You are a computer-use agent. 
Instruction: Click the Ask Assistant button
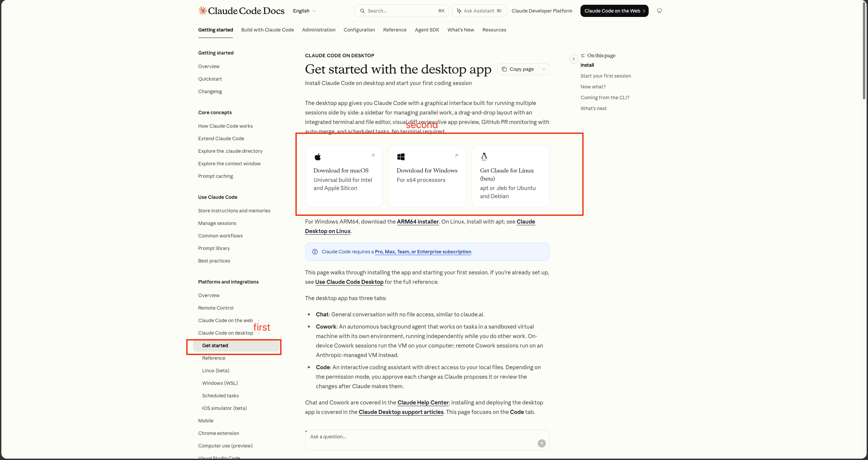479,11
